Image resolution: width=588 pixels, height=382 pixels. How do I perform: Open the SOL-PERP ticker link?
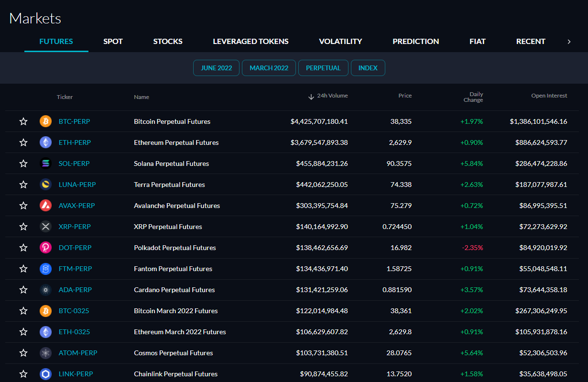tap(74, 164)
